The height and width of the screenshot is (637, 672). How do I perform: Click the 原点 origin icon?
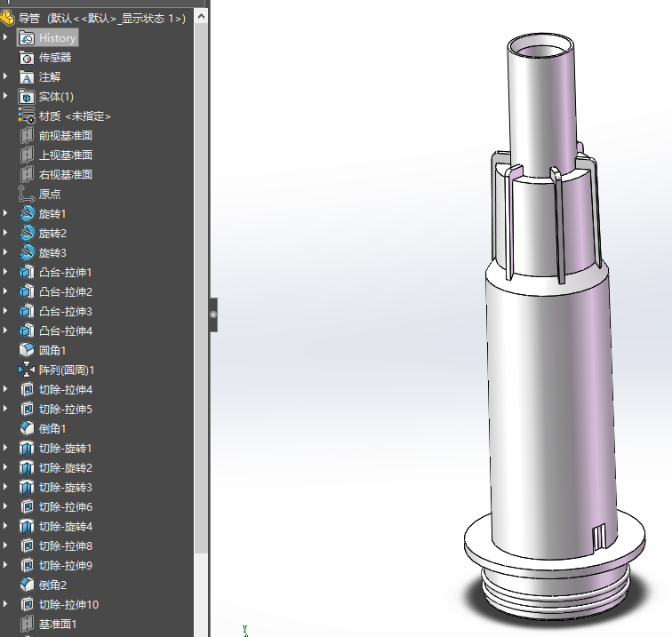pos(27,194)
